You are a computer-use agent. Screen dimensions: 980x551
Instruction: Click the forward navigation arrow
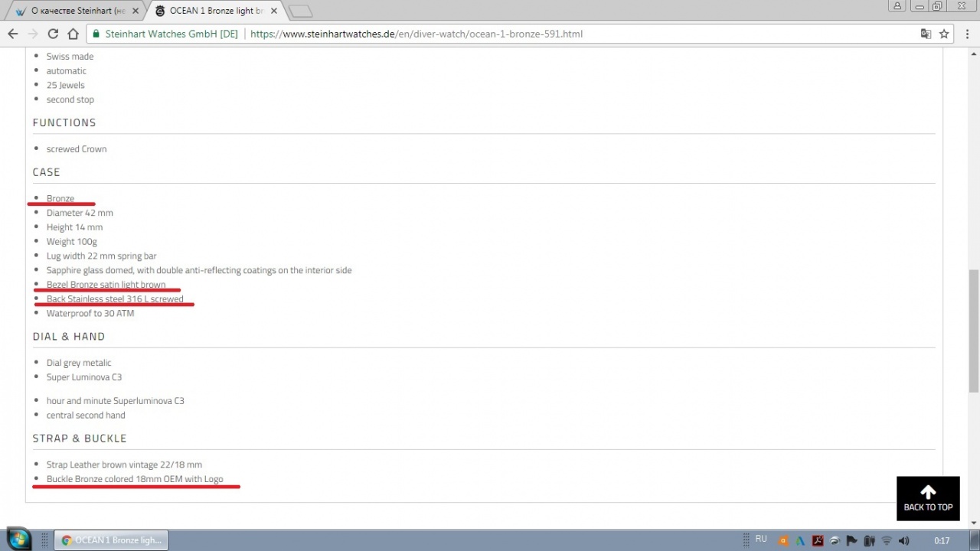coord(33,34)
